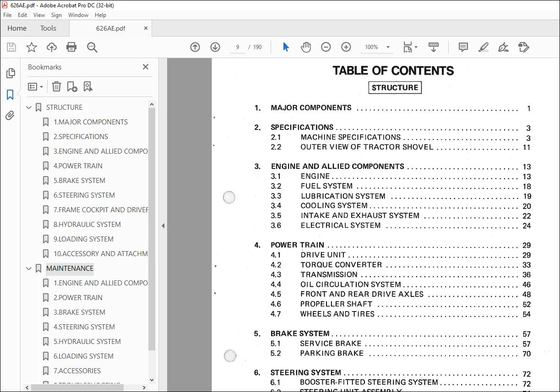
Task: Click the Print file icon
Action: pyautogui.click(x=71, y=47)
